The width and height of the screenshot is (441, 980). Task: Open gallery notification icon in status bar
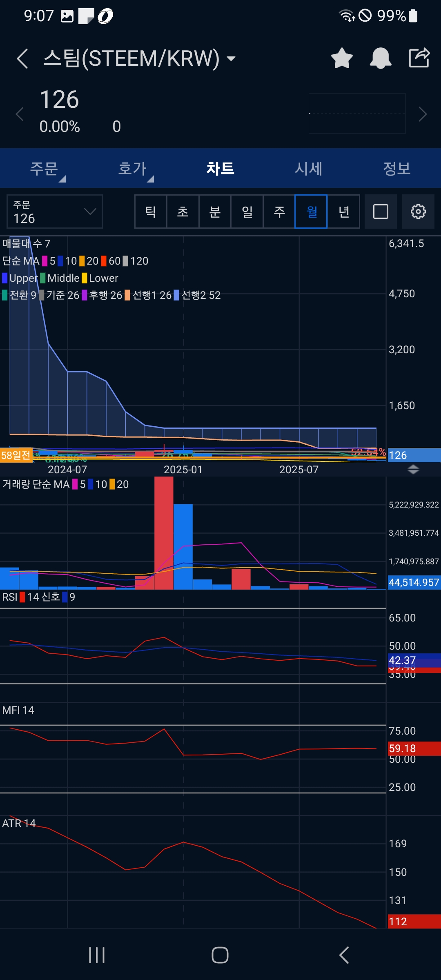pos(67,16)
